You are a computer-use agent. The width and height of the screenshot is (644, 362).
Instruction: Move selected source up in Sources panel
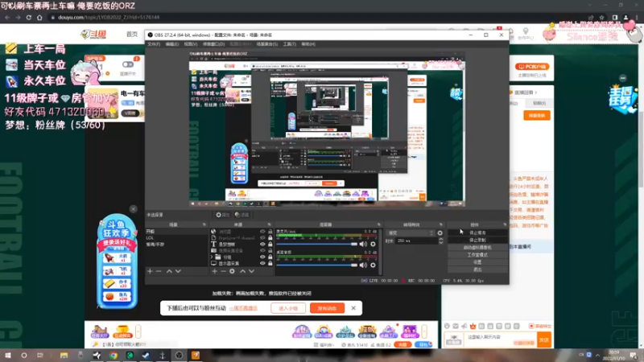tap(243, 271)
